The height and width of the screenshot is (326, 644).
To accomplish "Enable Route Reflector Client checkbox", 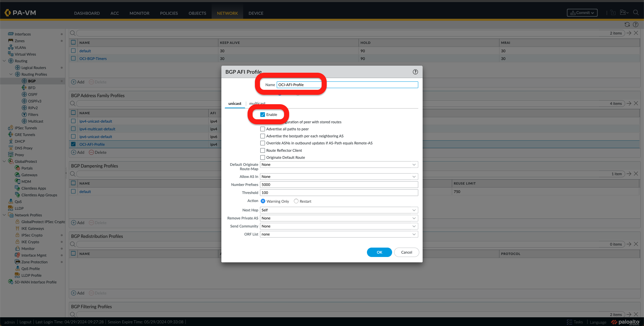I will coord(263,150).
